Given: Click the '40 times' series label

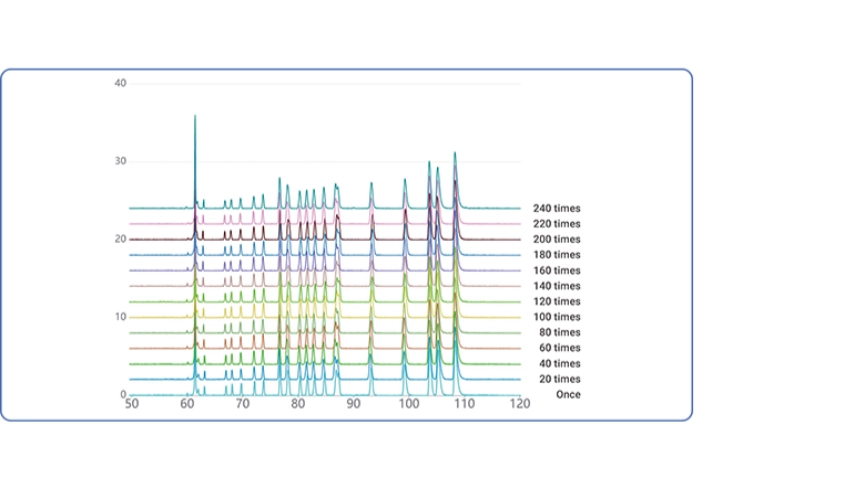Looking at the screenshot, I should coord(559,363).
